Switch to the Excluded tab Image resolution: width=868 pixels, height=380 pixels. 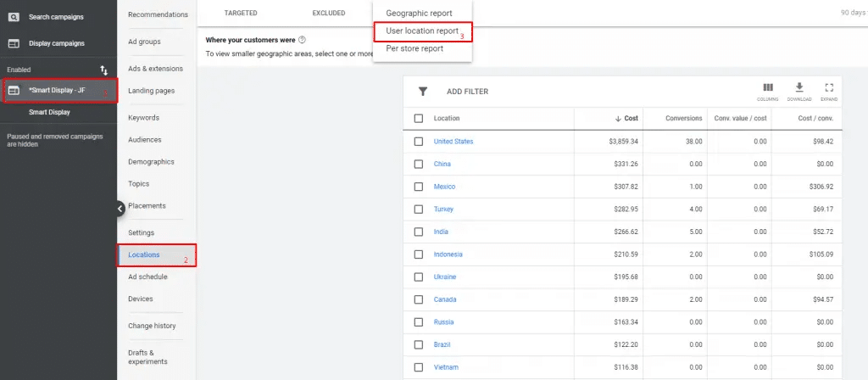point(328,14)
